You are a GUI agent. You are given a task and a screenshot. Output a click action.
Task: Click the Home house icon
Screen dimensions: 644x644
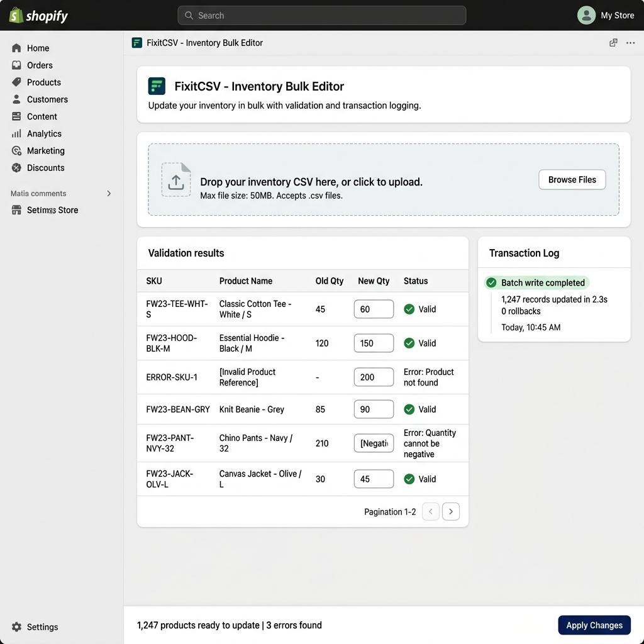tap(16, 48)
